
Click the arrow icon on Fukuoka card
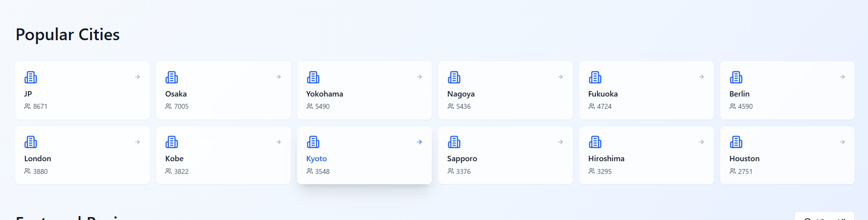pyautogui.click(x=701, y=77)
